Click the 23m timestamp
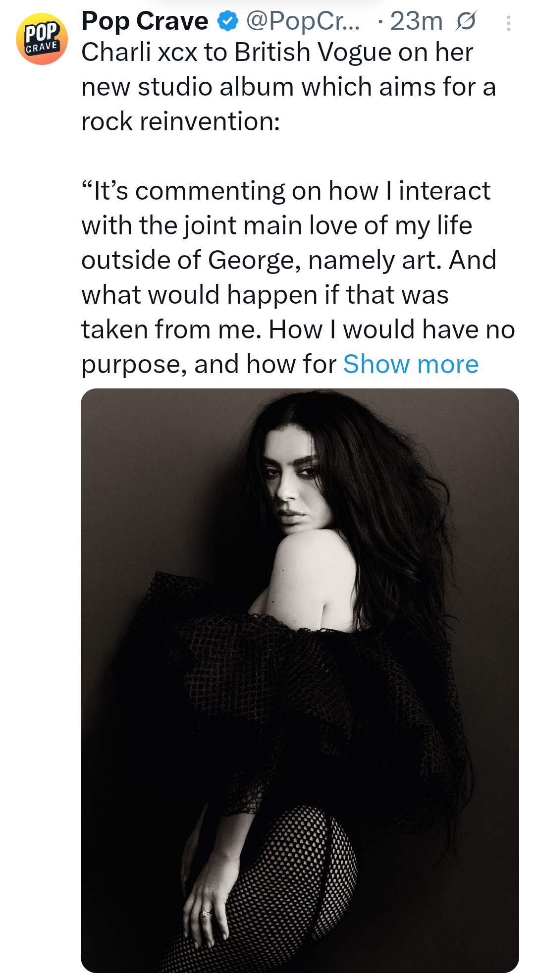The image size is (535, 980). coord(416,21)
